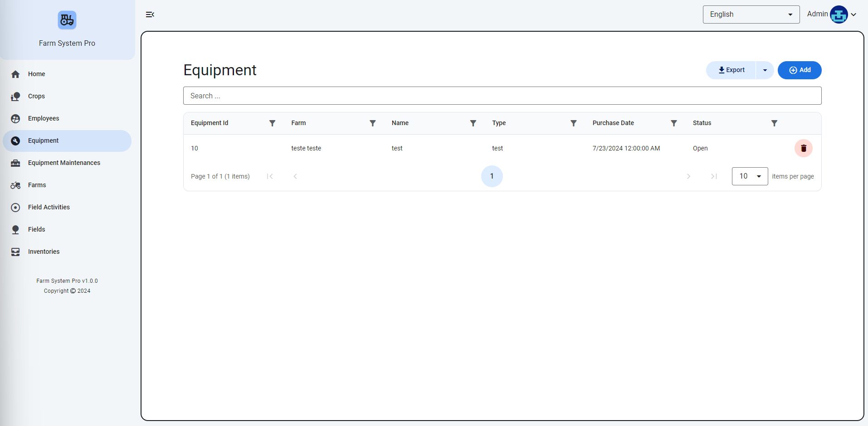Open the Equipment Id column filter
The height and width of the screenshot is (426, 868).
pyautogui.click(x=272, y=123)
